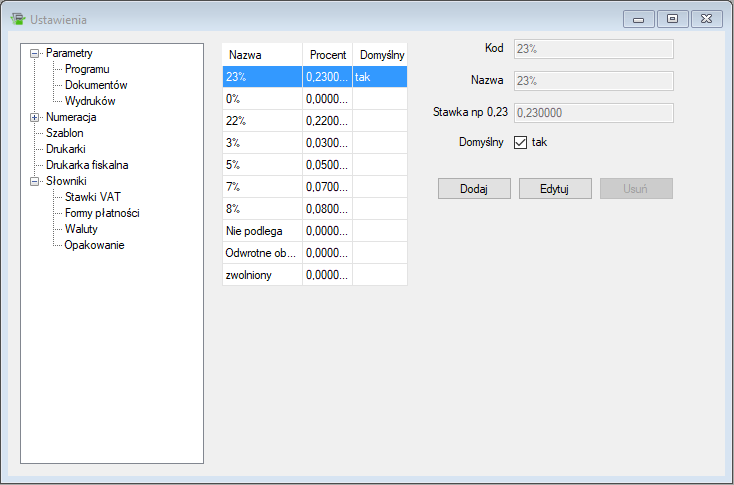
Task: Toggle the Domyślny 'tak' checkbox
Action: click(520, 142)
